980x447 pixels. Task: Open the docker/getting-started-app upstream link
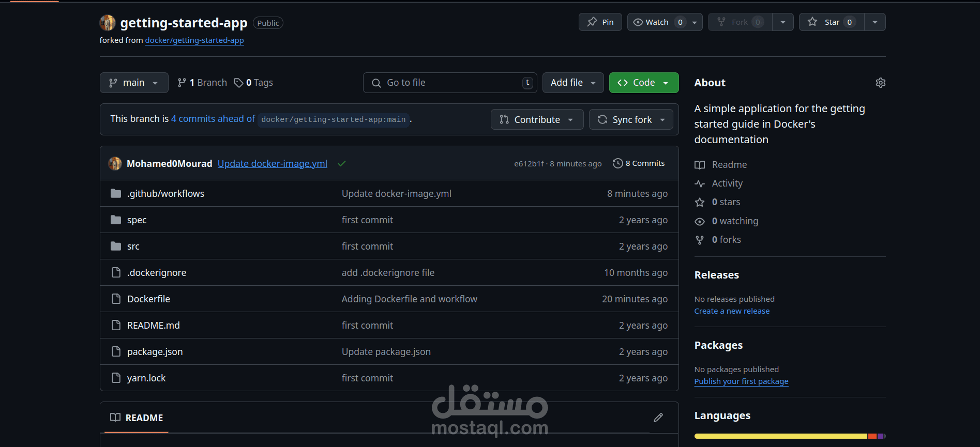point(194,40)
